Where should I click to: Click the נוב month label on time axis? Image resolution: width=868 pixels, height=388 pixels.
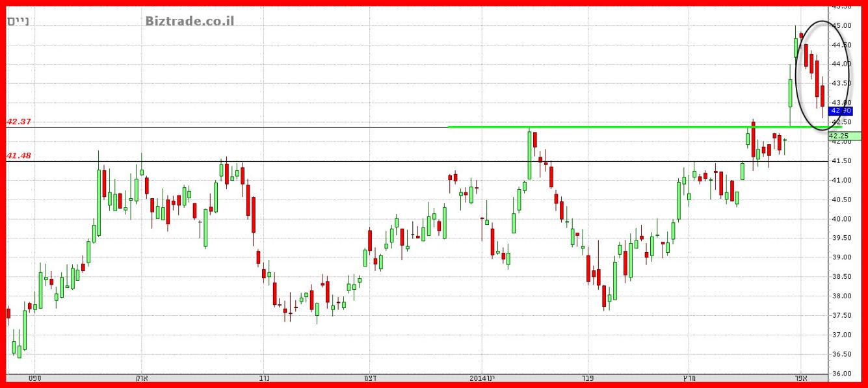(264, 378)
